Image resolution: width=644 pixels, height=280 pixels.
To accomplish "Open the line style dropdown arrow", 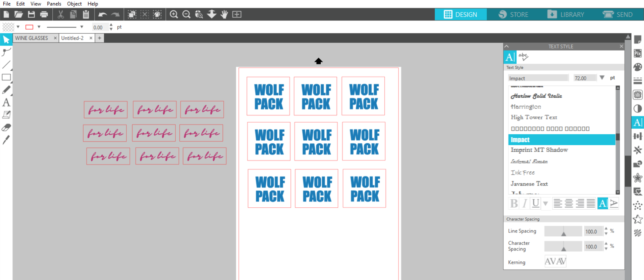I will [82, 27].
